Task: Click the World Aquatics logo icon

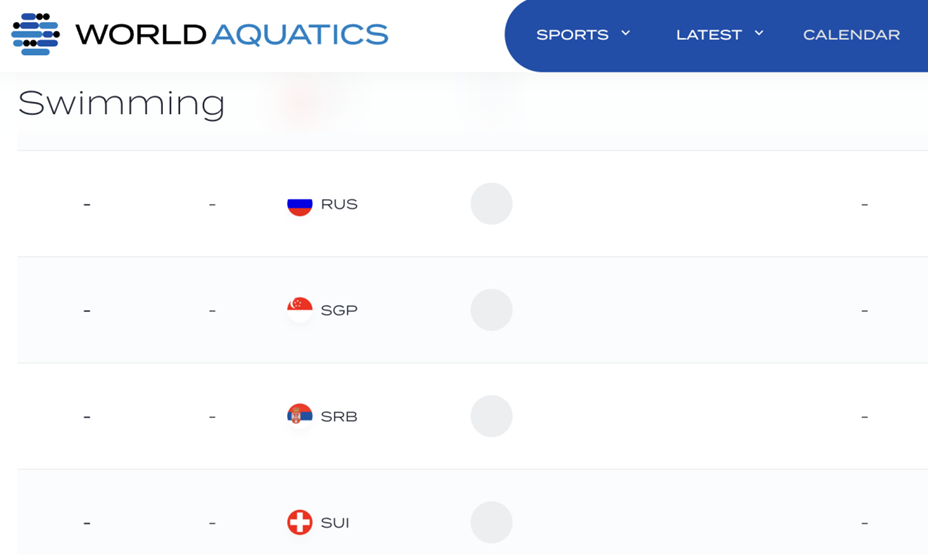Action: (36, 34)
